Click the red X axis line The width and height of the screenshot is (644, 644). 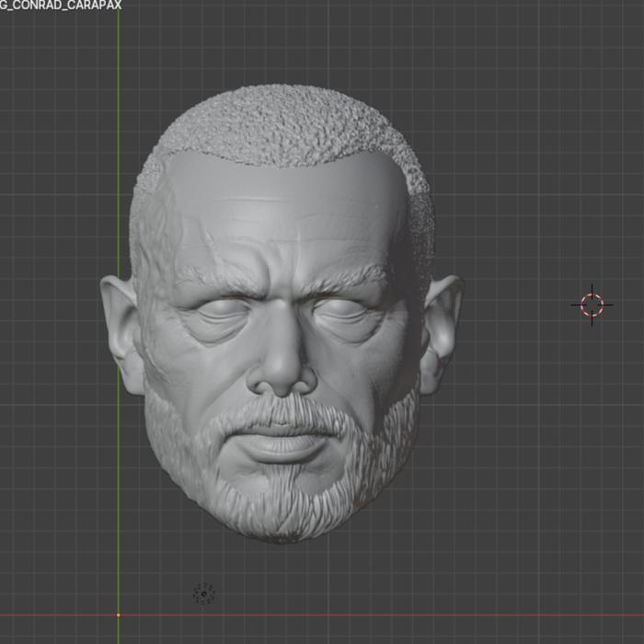pyautogui.click(x=370, y=615)
